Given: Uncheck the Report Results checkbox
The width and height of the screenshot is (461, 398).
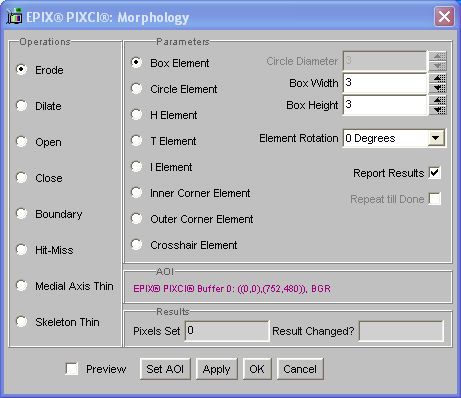Looking at the screenshot, I should click(x=435, y=173).
